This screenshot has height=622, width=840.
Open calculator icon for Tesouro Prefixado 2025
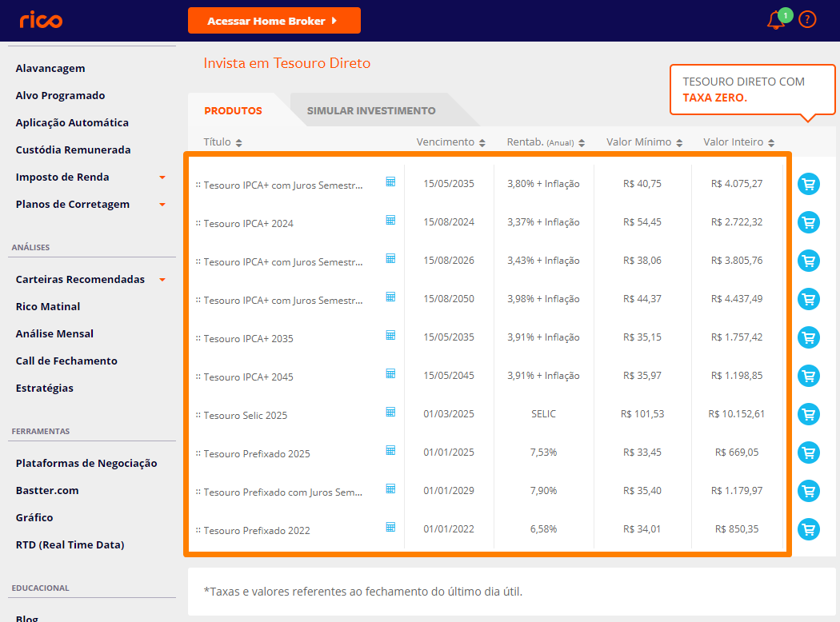click(x=390, y=450)
